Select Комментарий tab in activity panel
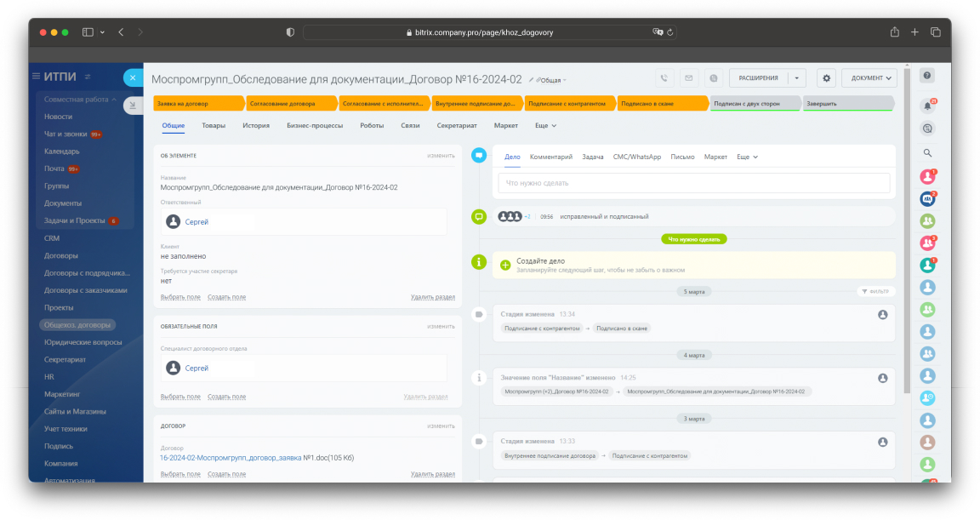 pos(550,157)
